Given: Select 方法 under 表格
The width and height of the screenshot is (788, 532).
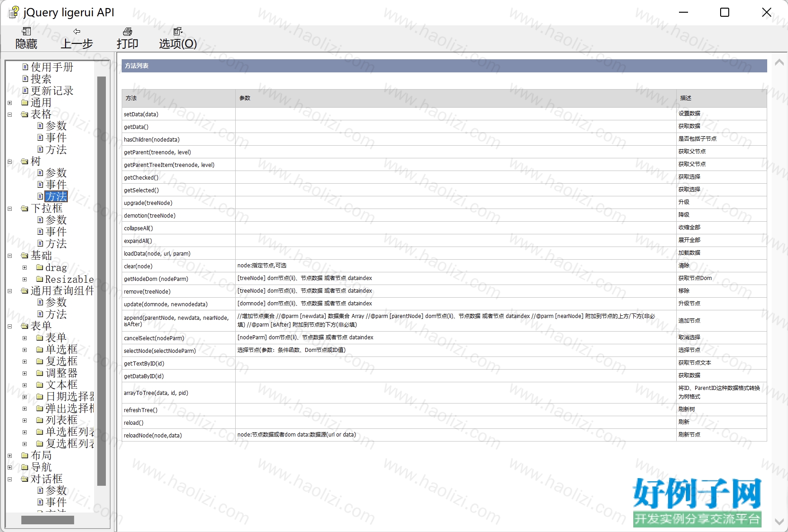Looking at the screenshot, I should [x=56, y=149].
